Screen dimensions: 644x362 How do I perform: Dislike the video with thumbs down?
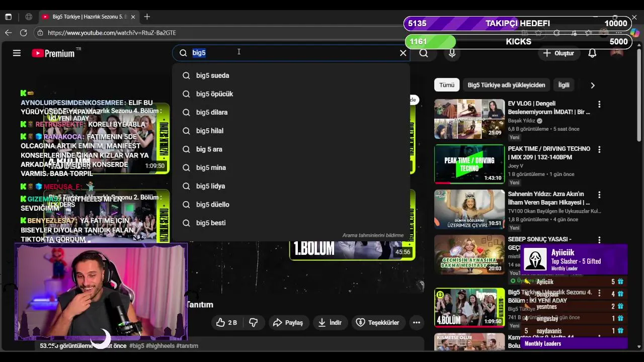click(x=254, y=323)
